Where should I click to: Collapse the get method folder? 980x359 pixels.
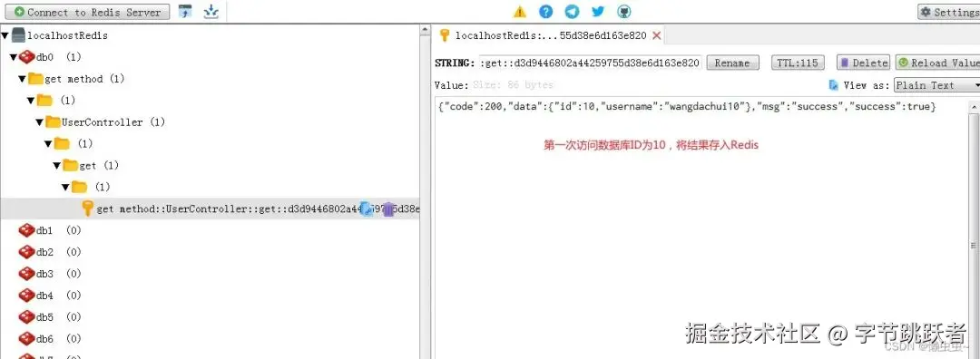[x=23, y=79]
